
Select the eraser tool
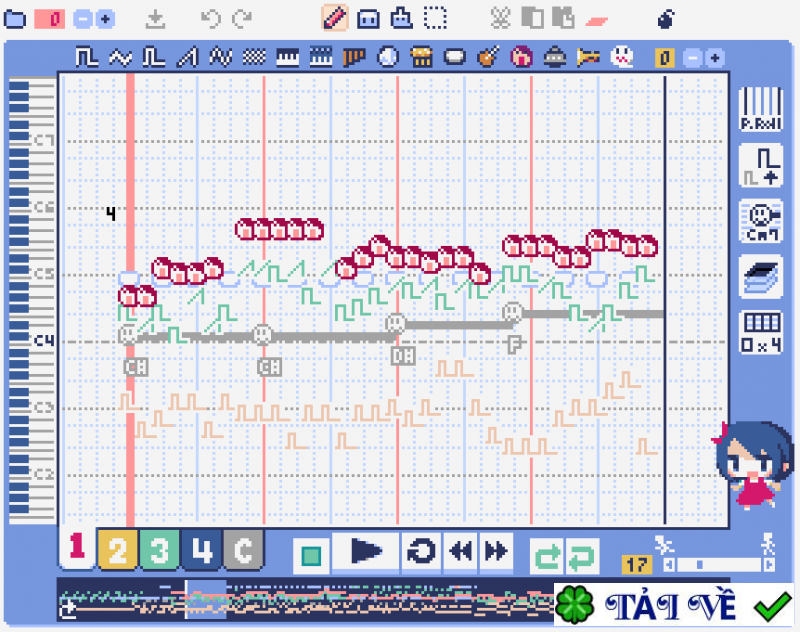(x=596, y=21)
